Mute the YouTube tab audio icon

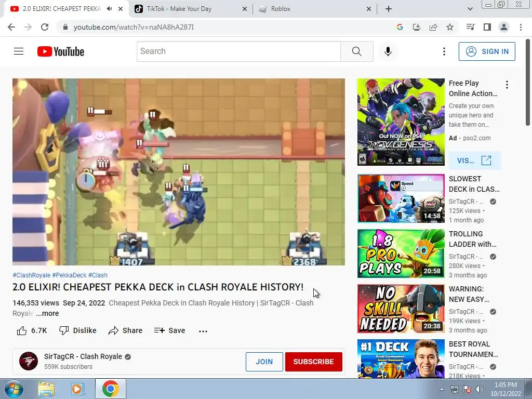pos(109,9)
